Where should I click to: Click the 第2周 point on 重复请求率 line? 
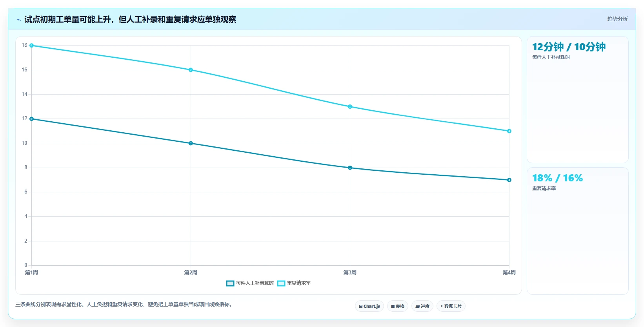191,70
